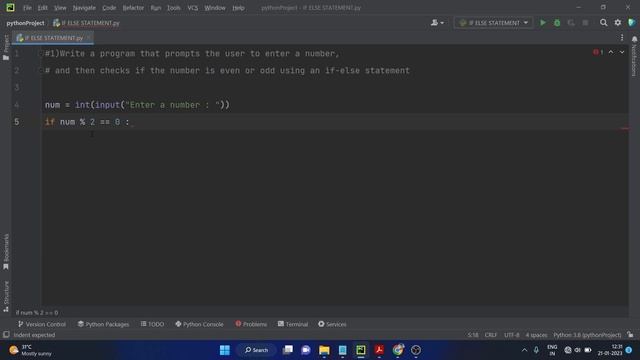
Task: Close the IF ELSE STATEMENT.py editor tab
Action: pyautogui.click(x=89, y=38)
